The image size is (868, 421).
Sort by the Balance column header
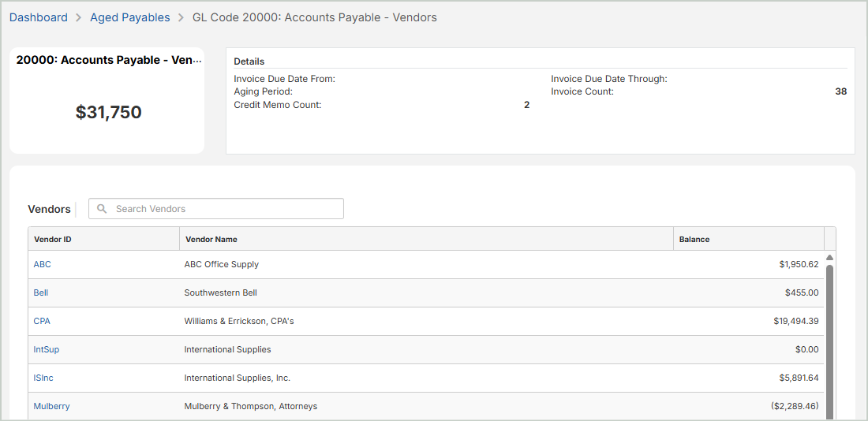click(694, 239)
